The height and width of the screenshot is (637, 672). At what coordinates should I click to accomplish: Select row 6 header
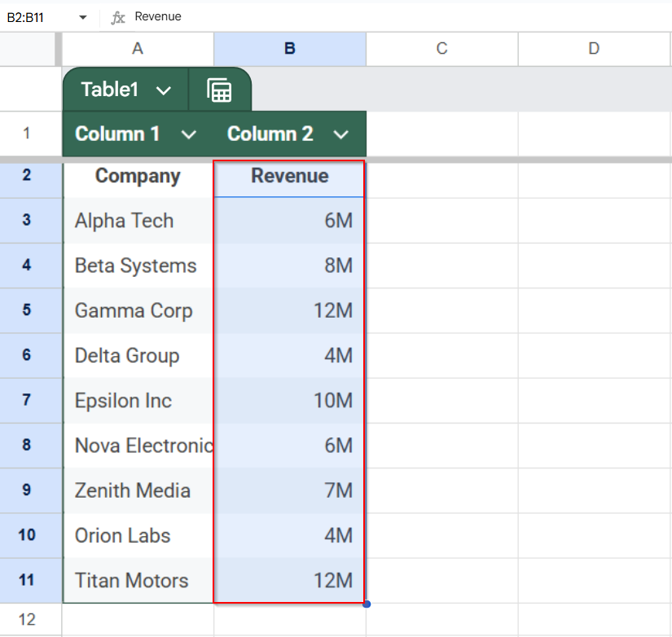point(27,355)
